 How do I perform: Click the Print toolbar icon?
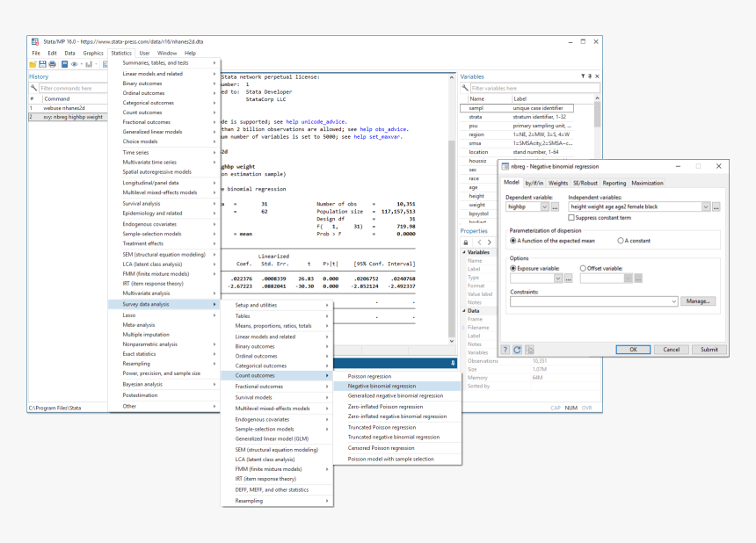[52, 64]
